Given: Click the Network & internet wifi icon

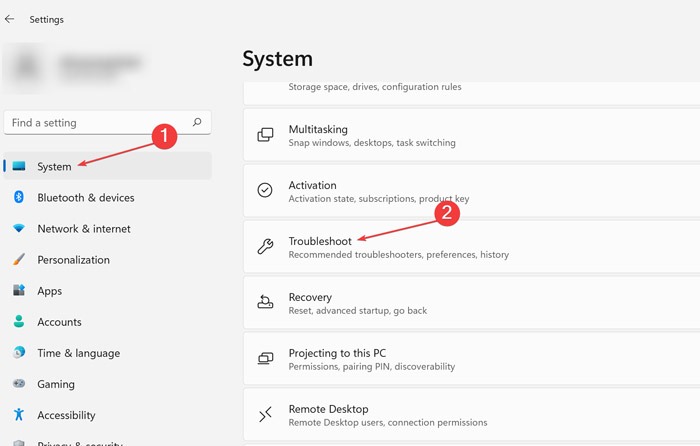Looking at the screenshot, I should (19, 229).
